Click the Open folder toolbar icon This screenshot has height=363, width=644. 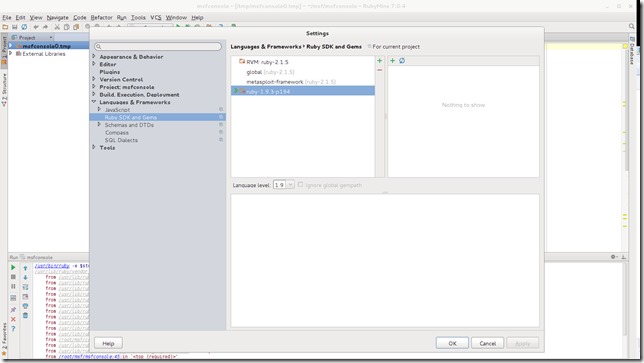click(x=5, y=27)
